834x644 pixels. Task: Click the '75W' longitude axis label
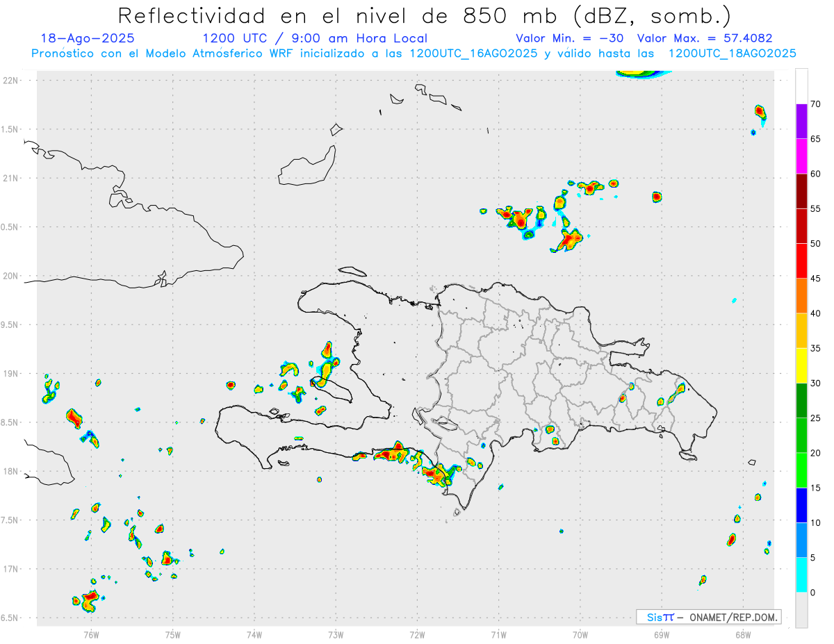[173, 634]
